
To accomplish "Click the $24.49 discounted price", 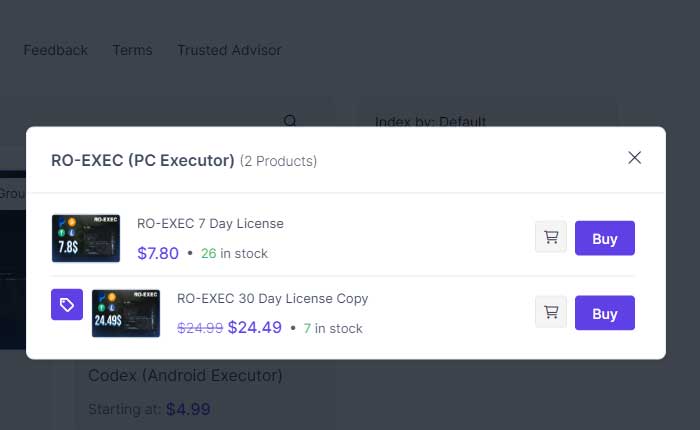I will [254, 327].
